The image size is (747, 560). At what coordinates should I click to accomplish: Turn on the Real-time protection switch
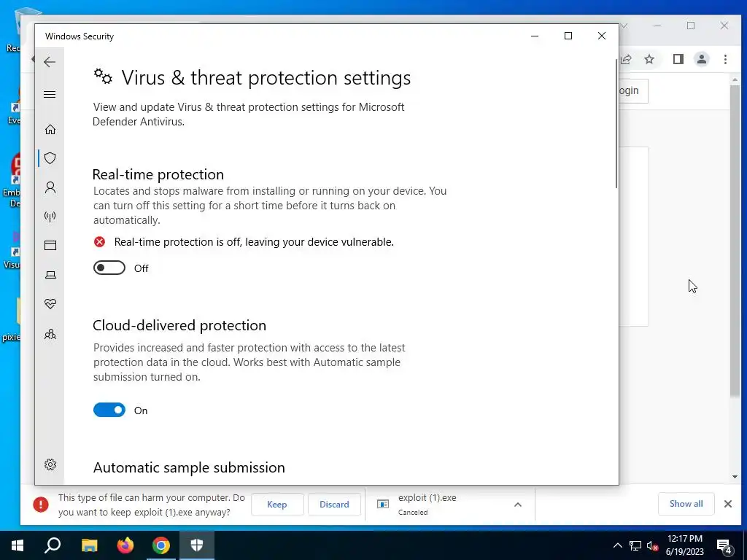pos(109,268)
